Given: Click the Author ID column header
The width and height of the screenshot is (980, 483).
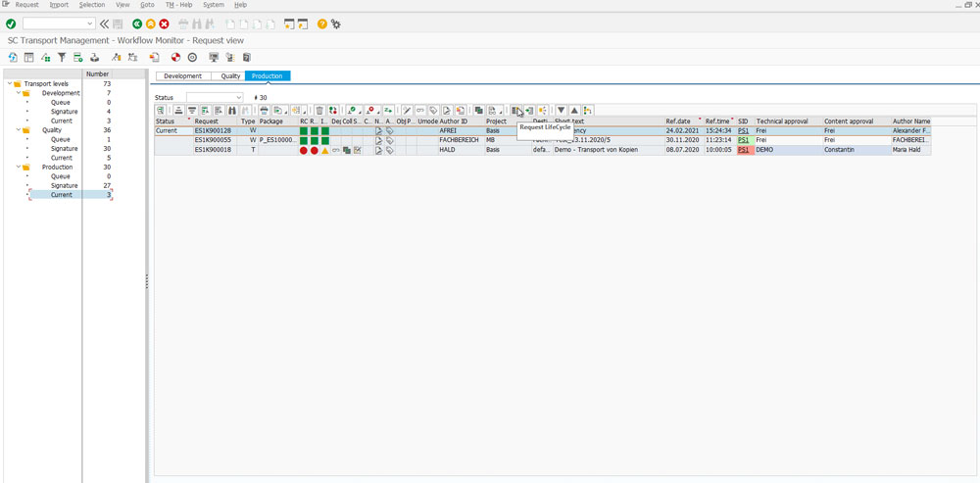Looking at the screenshot, I should (462, 121).
